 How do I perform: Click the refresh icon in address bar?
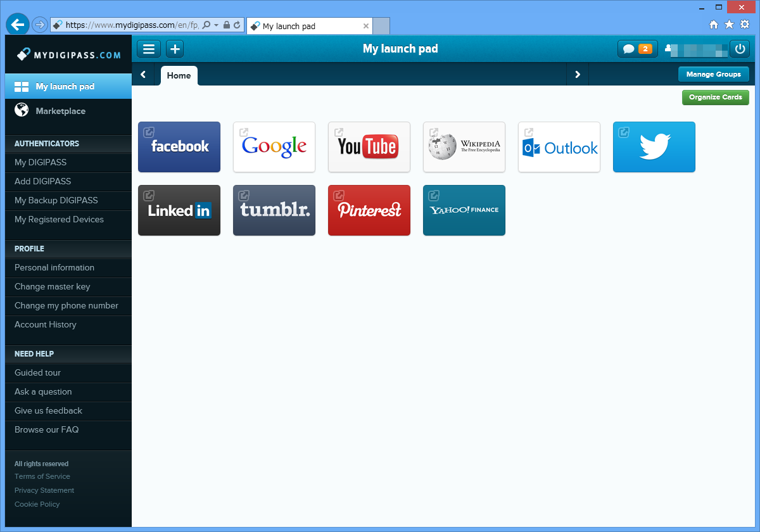click(237, 25)
